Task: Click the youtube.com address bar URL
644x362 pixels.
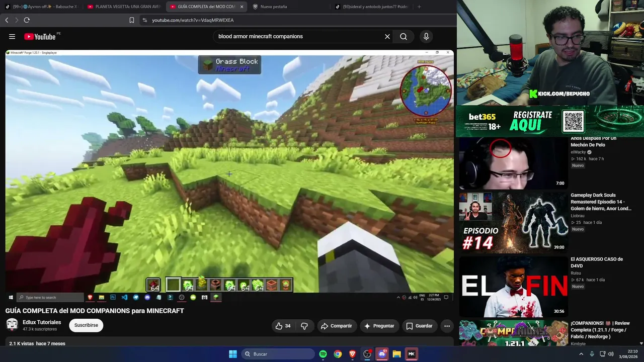Action: click(x=193, y=20)
